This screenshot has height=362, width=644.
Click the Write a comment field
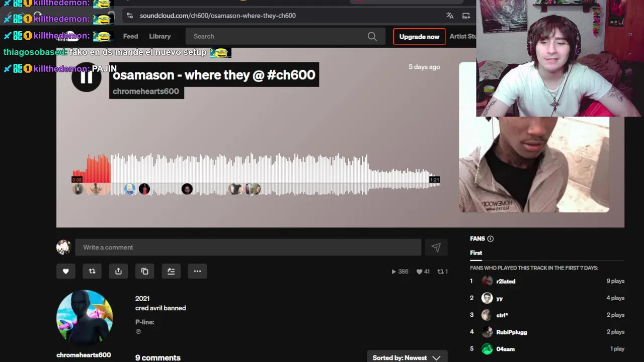point(248,247)
